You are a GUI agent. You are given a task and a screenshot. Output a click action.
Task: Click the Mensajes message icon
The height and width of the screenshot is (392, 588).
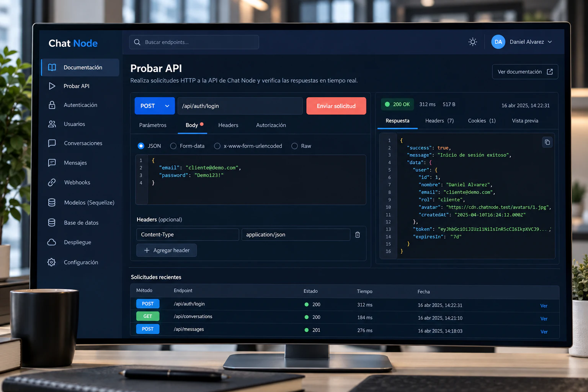52,163
